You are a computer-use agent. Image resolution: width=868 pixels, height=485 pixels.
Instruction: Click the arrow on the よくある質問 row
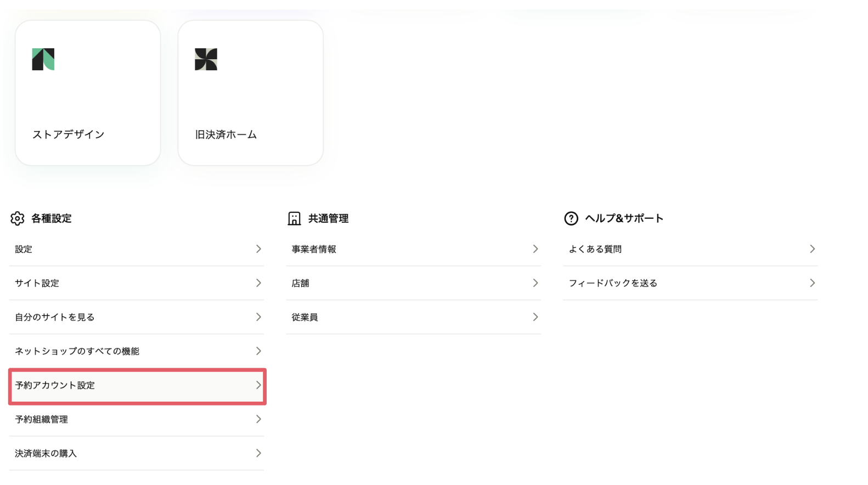(813, 249)
